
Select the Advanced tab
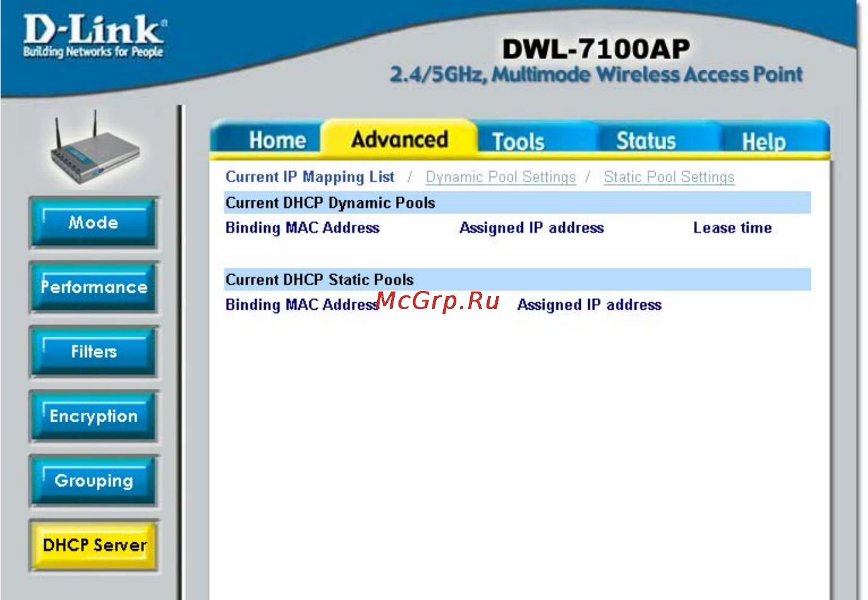pos(400,139)
